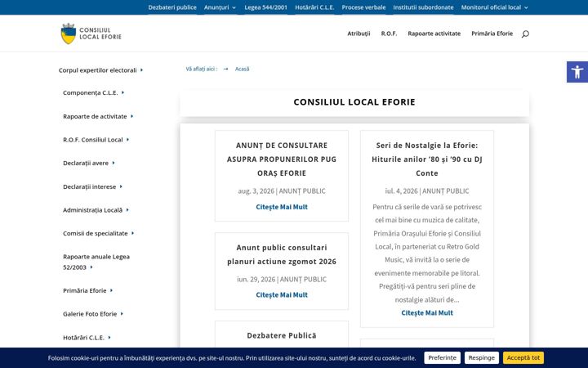Read more on PUG Oraș Eforie announcement
Image resolution: width=588 pixels, height=368 pixels.
tap(282, 207)
